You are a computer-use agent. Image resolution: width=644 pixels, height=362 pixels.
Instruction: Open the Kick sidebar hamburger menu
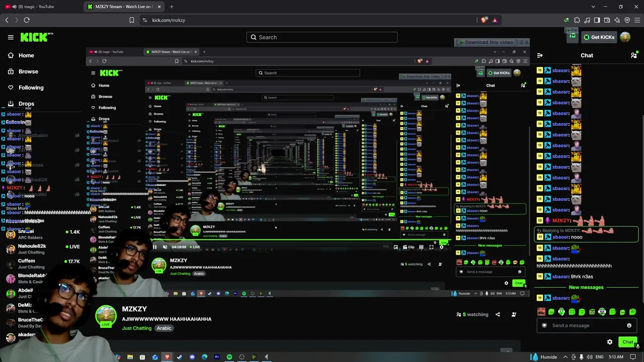(11, 37)
